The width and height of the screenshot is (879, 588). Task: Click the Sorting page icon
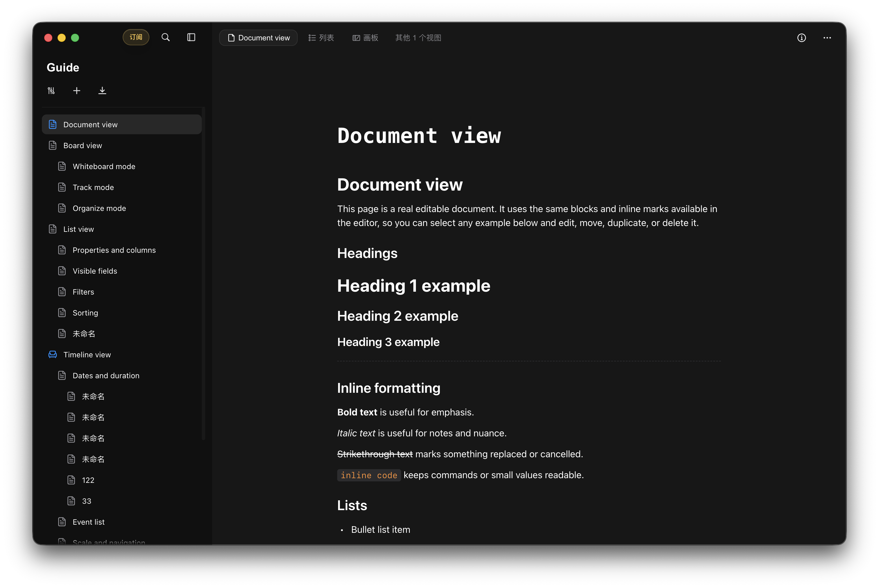pyautogui.click(x=62, y=313)
